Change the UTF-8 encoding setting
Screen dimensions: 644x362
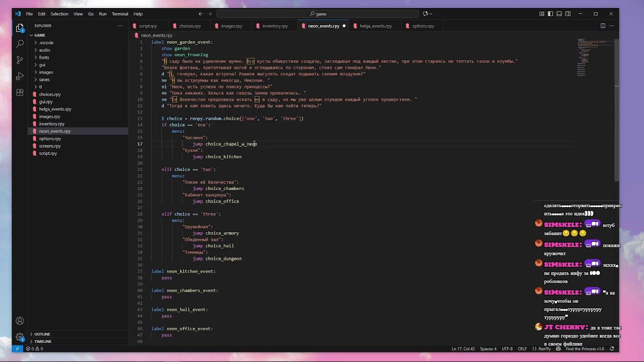[507, 348]
